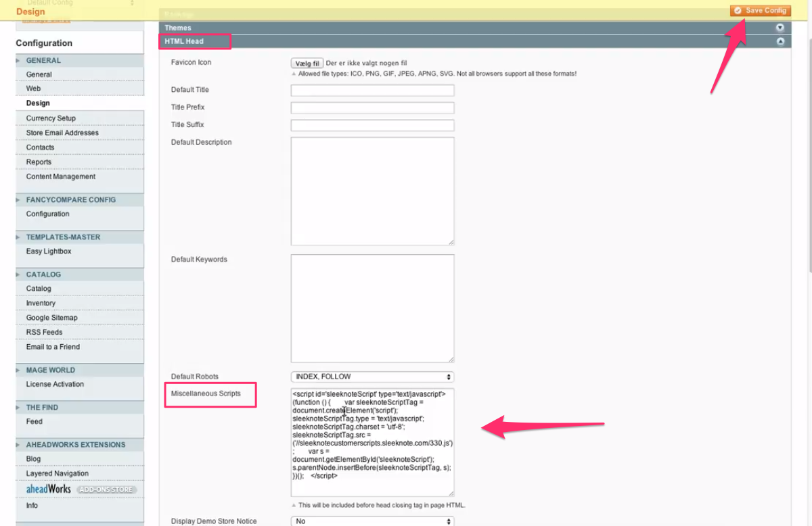Viewport: 812px width, 526px height.
Task: Click the allowed file types note
Action: click(x=437, y=74)
